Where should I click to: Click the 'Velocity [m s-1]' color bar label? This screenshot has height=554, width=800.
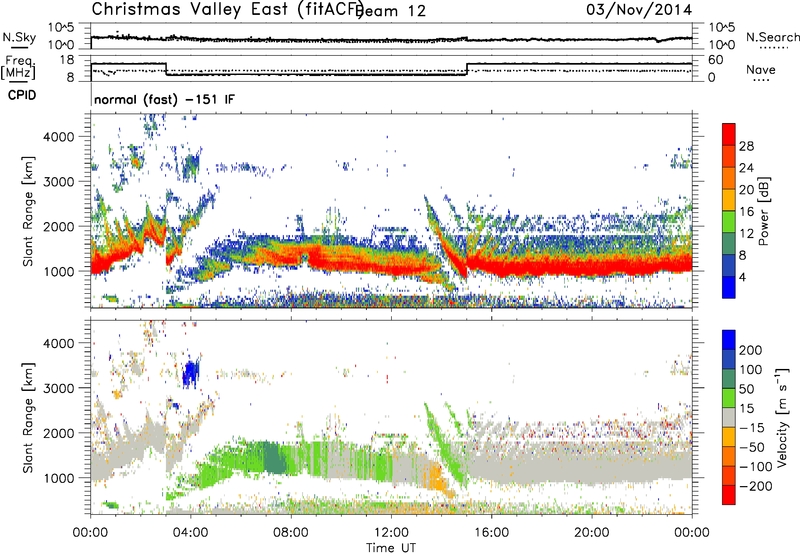tap(782, 417)
